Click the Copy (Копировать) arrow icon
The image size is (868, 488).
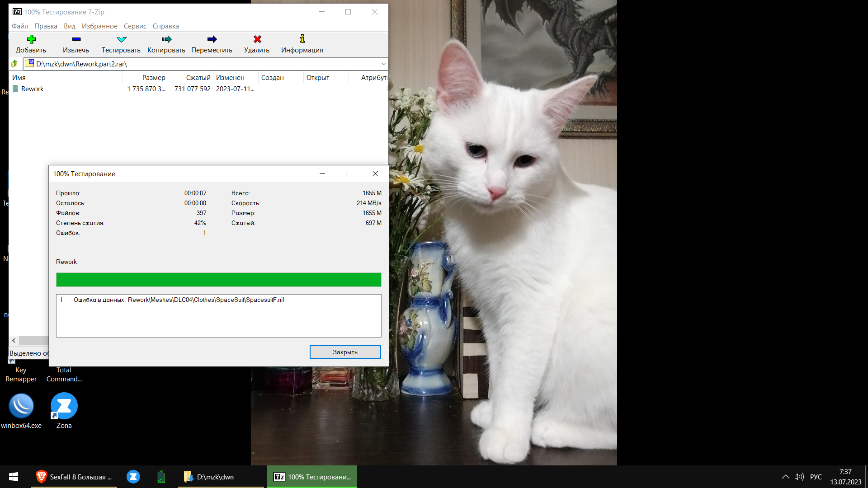[166, 39]
